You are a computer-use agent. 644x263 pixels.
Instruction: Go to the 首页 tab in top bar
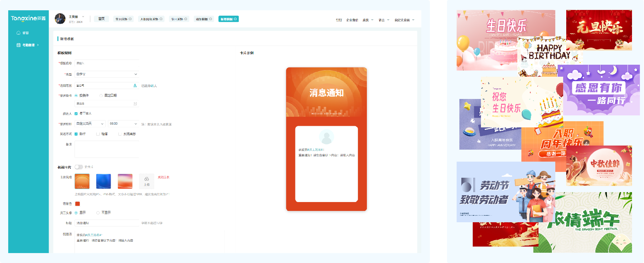(x=101, y=19)
